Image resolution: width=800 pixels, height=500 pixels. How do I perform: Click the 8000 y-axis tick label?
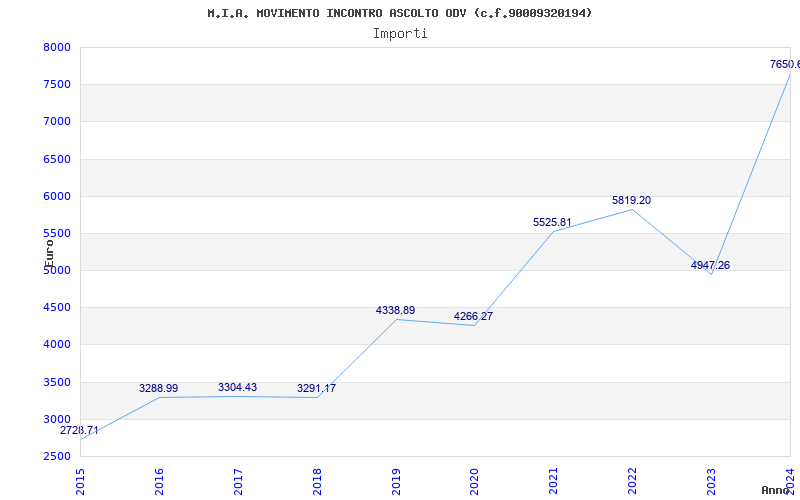56,47
